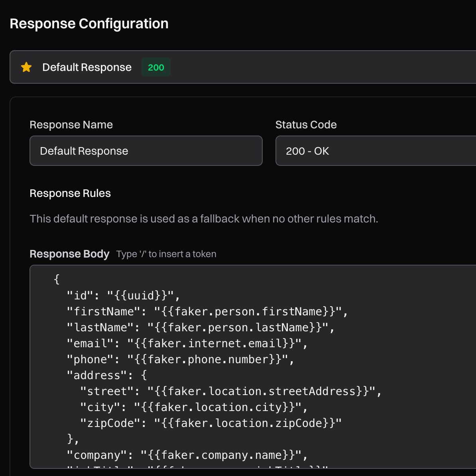Place cursor on the "email" faker line
This screenshot has width=476, height=476.
tap(187, 343)
